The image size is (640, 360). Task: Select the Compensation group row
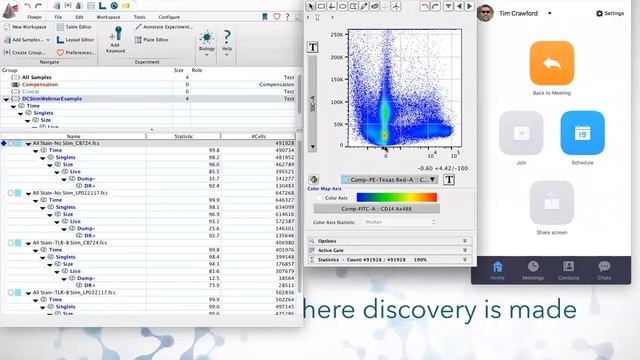(x=148, y=84)
